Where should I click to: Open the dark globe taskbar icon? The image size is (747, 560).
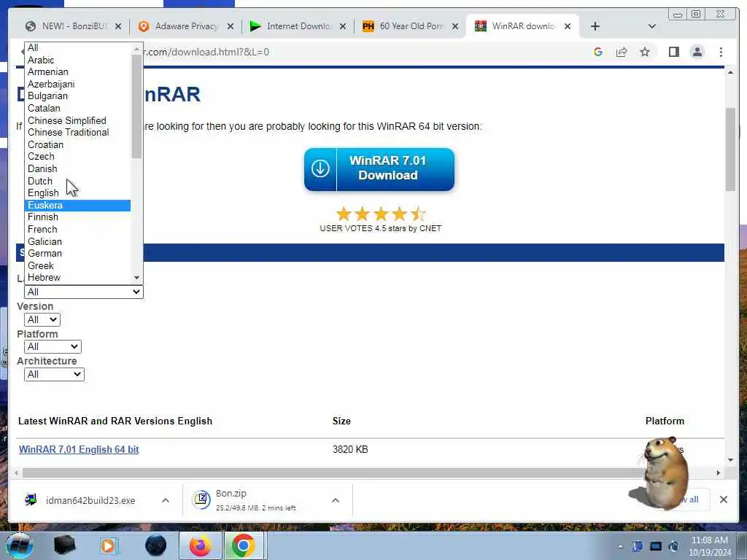156,545
